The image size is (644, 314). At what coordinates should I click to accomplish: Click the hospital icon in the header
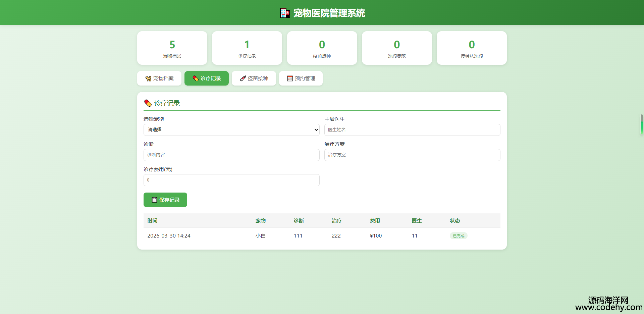click(285, 13)
